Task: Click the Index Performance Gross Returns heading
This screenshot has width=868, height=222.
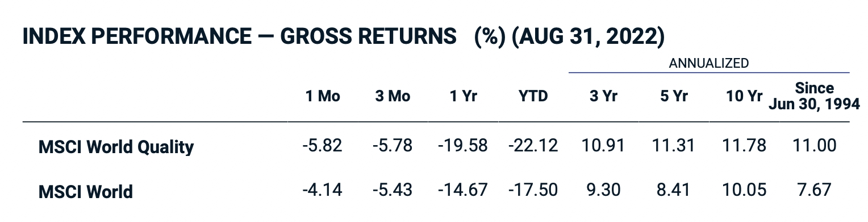Action: (343, 37)
